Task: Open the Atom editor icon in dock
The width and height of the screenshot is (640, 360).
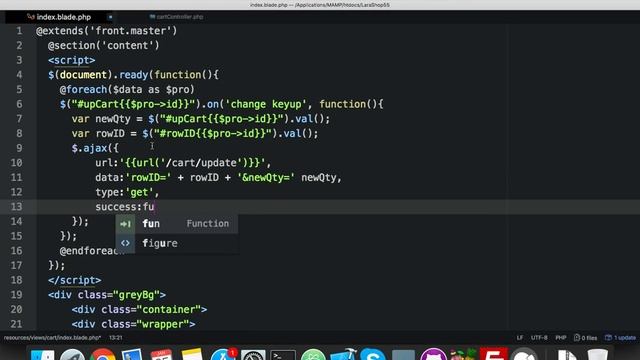Action: [313, 355]
